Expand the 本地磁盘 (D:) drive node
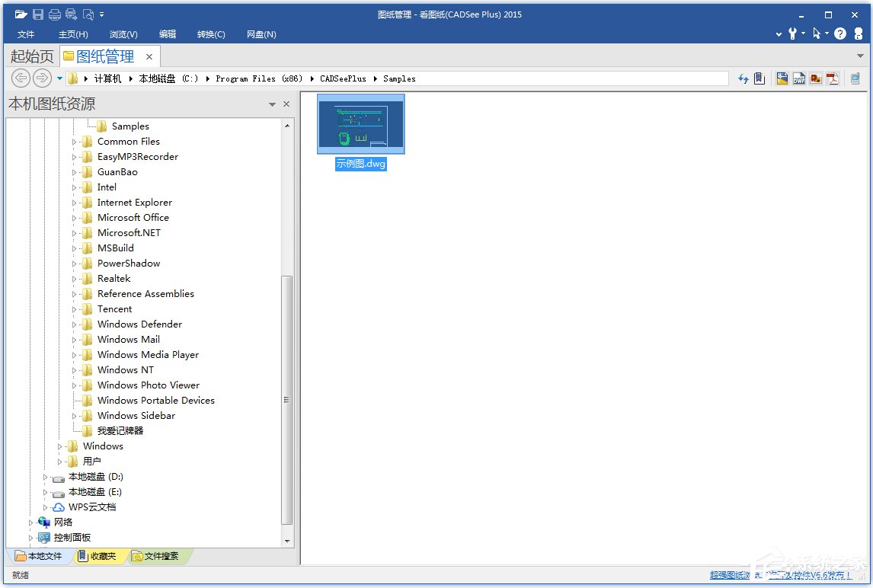The image size is (873, 588). point(46,477)
